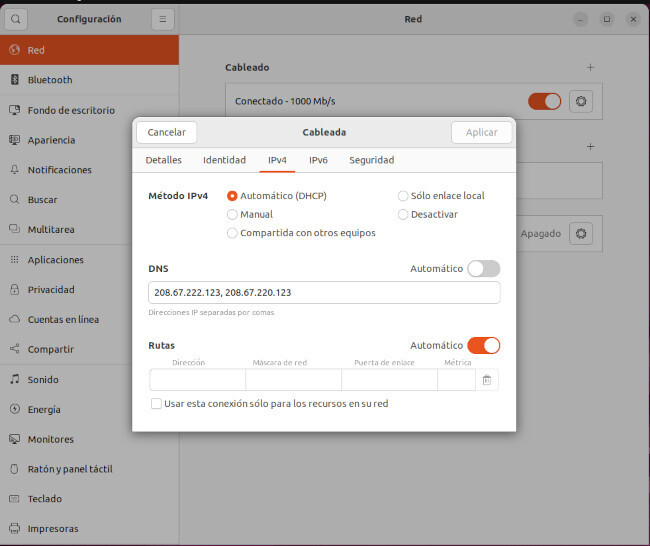Open Impresoras settings in the sidebar
This screenshot has height=546, width=650.
pyautogui.click(x=52, y=529)
